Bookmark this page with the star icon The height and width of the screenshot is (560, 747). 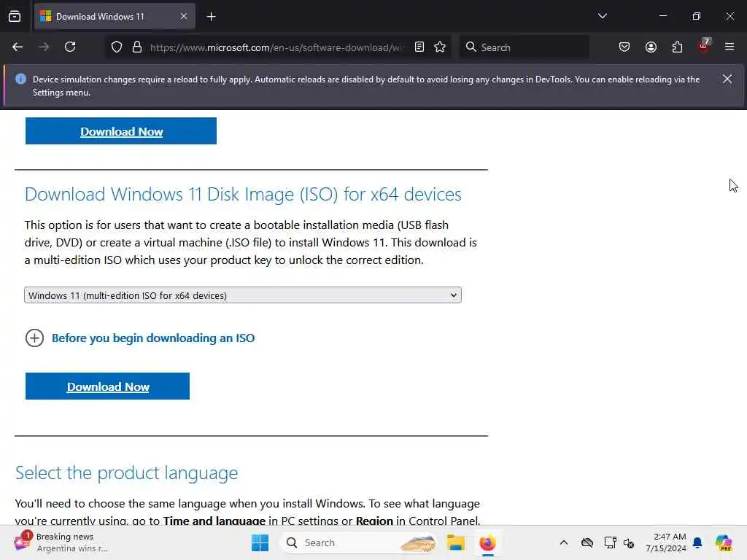(440, 47)
